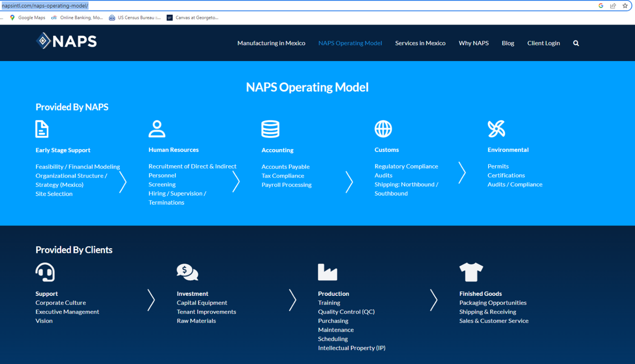Open the Google Maps bookmark
The height and width of the screenshot is (364, 635).
27,18
